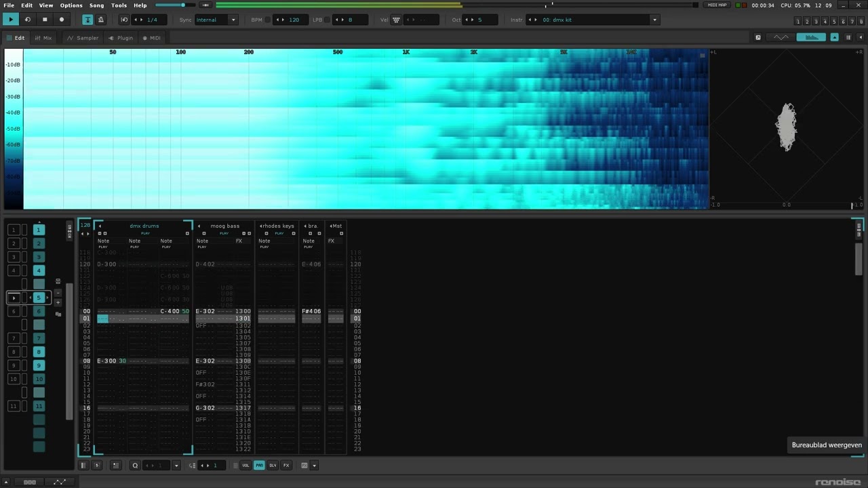
Task: Collapse the upper frame arrow
Action: [x=835, y=37]
